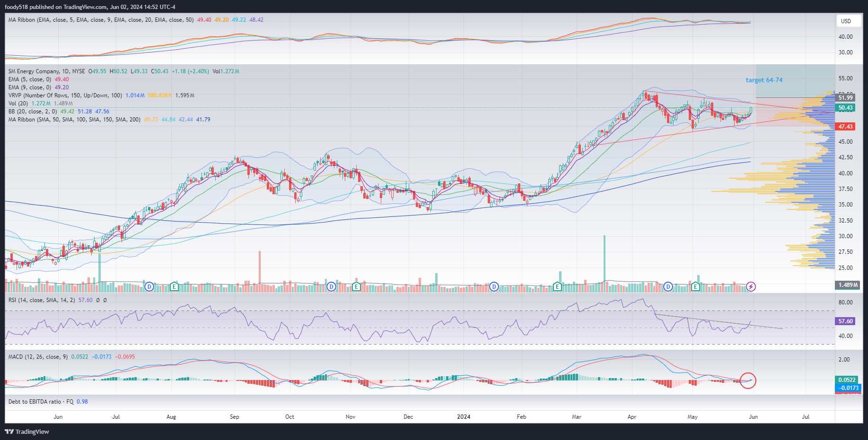Screen dimensions: 868x440
Task: Click the leftmost dividend D marker
Action: pyautogui.click(x=149, y=286)
